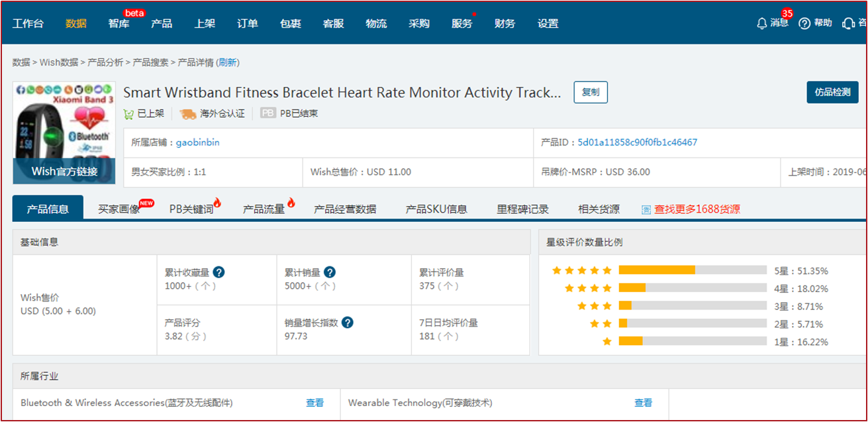
Task: Click the headset consultation icon
Action: [848, 24]
